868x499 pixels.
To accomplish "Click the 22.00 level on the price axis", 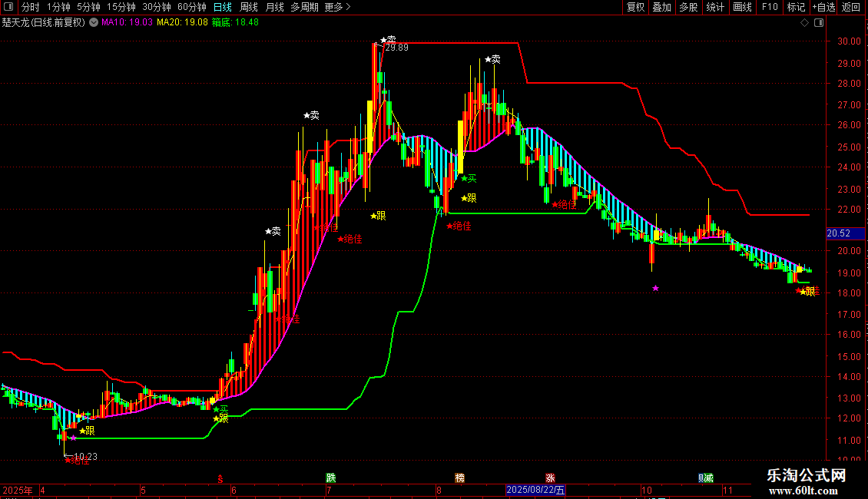I will coord(849,210).
